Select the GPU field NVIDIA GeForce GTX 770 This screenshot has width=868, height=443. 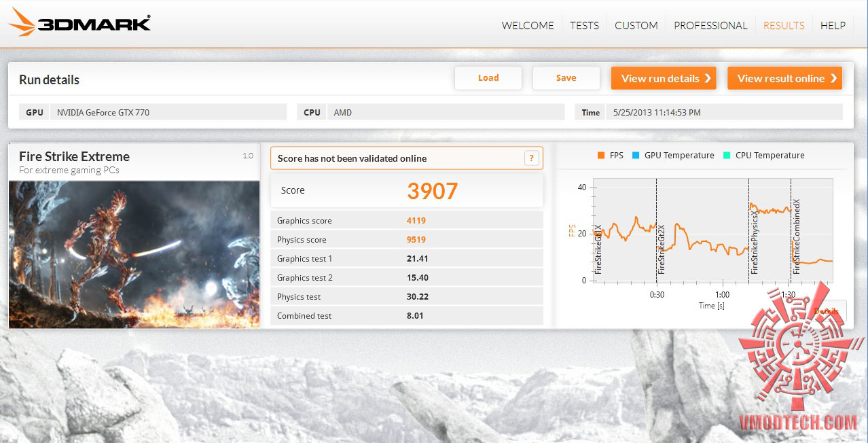(168, 112)
